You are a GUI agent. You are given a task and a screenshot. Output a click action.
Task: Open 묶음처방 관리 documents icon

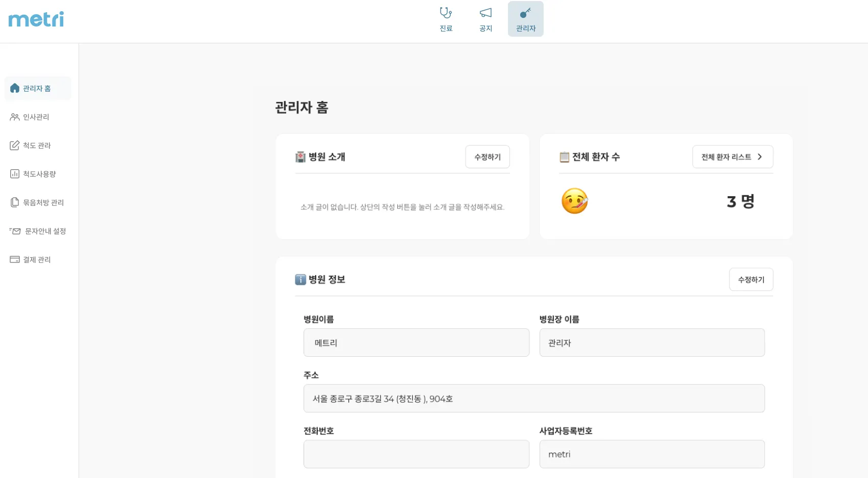coord(15,203)
